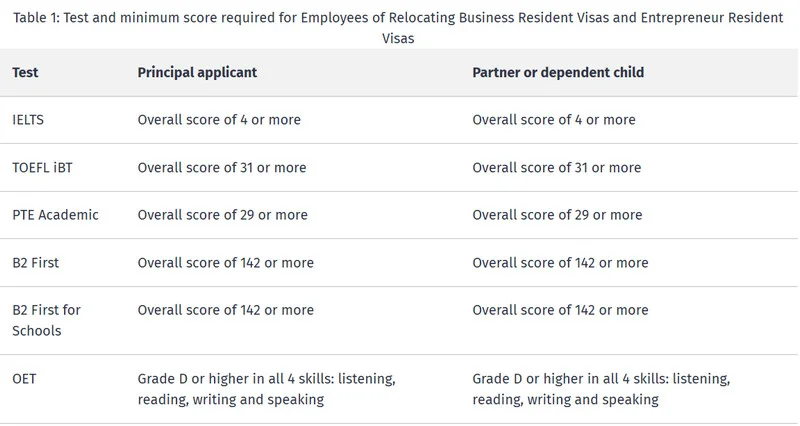Image resolution: width=800 pixels, height=426 pixels.
Task: Click the "Principal applicant" column header
Action: pos(197,73)
